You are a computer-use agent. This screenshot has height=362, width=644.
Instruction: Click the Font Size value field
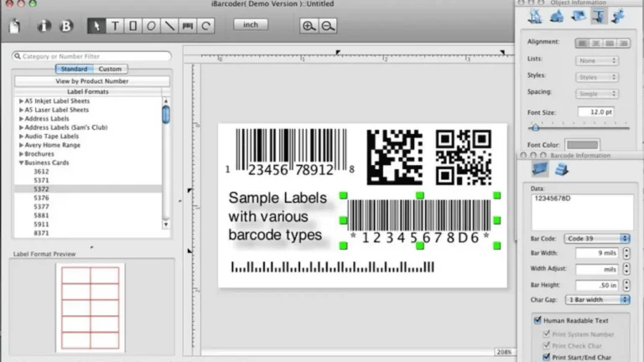595,111
